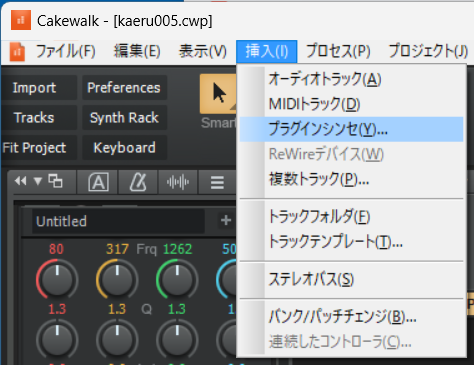Choose MIDIトラック(D) menu entry

(x=351, y=104)
